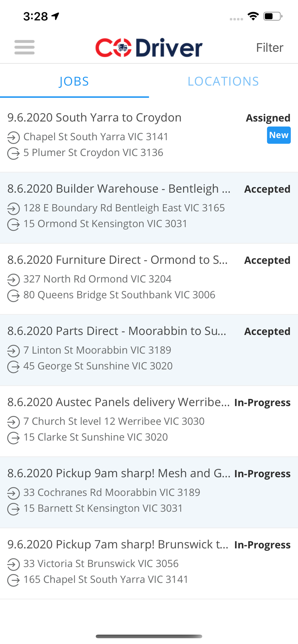Open the hamburger menu
The height and width of the screenshot is (644, 298).
pyautogui.click(x=25, y=47)
